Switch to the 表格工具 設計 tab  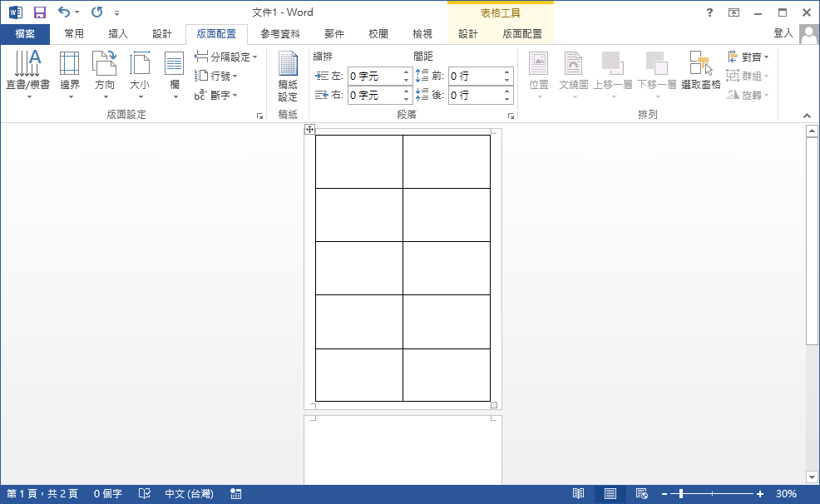coord(467,34)
